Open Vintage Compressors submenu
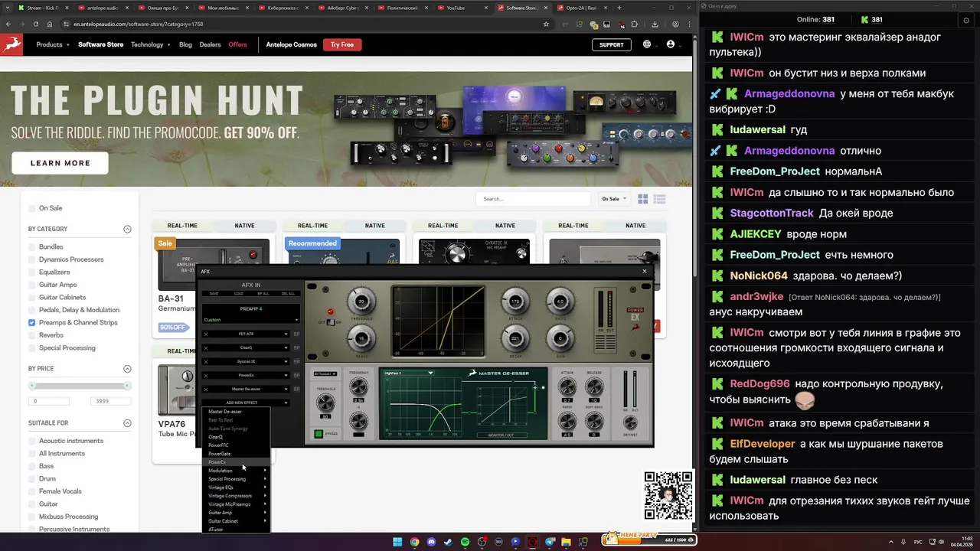The image size is (980, 551). pyautogui.click(x=237, y=496)
